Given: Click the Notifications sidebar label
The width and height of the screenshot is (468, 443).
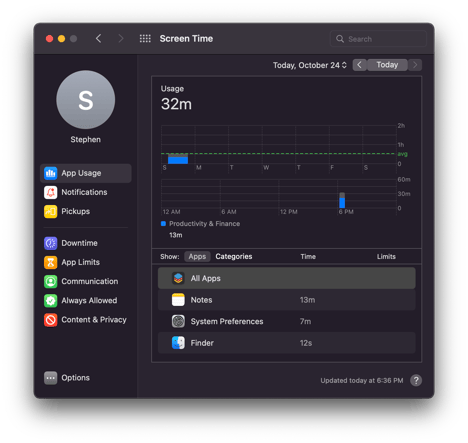Looking at the screenshot, I should (x=84, y=192).
